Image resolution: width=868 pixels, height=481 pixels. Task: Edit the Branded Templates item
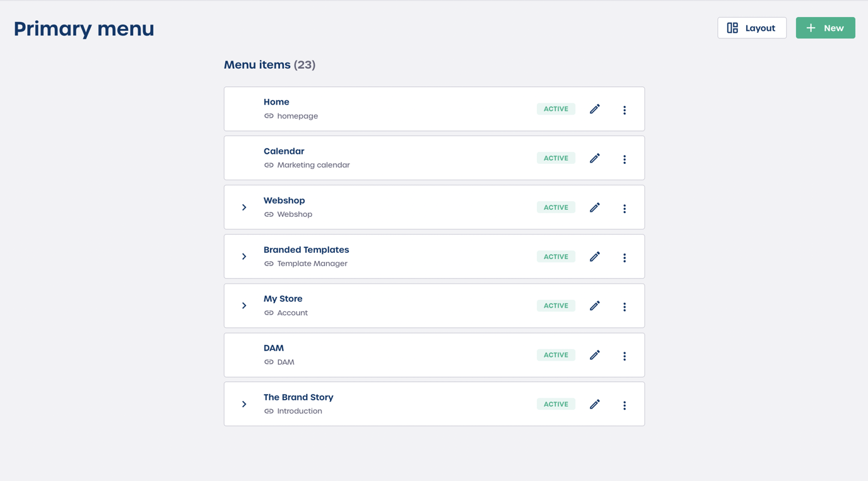(595, 257)
